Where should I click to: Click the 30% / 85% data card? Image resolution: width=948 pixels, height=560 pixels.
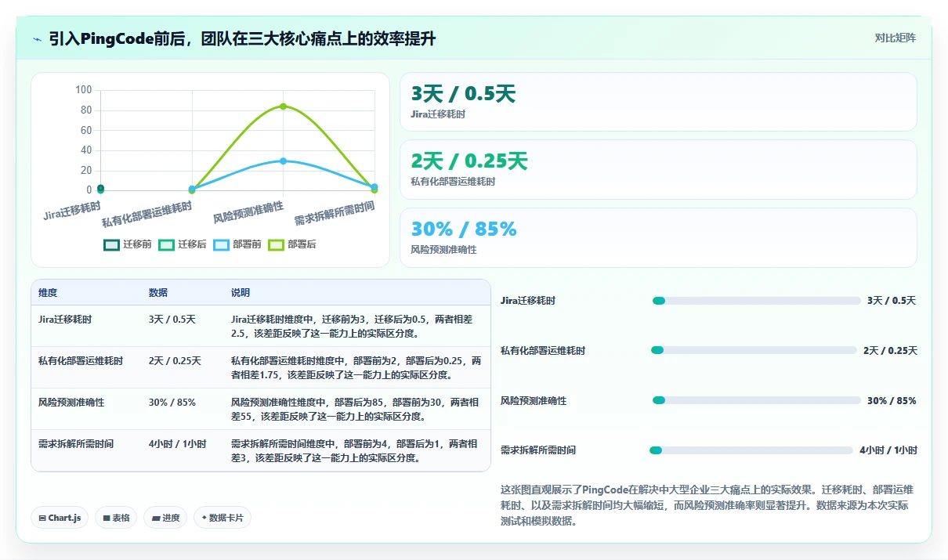pos(658,237)
